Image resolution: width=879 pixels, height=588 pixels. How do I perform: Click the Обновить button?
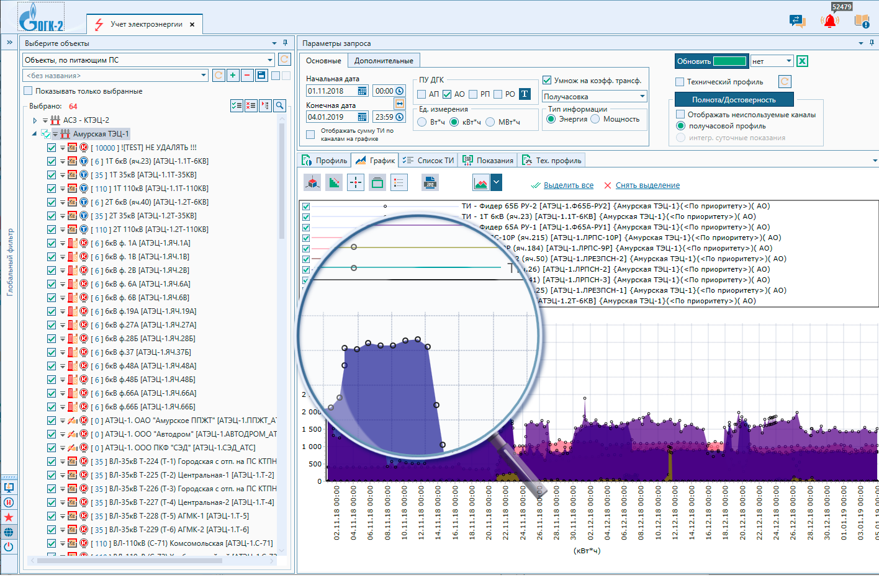tap(711, 61)
